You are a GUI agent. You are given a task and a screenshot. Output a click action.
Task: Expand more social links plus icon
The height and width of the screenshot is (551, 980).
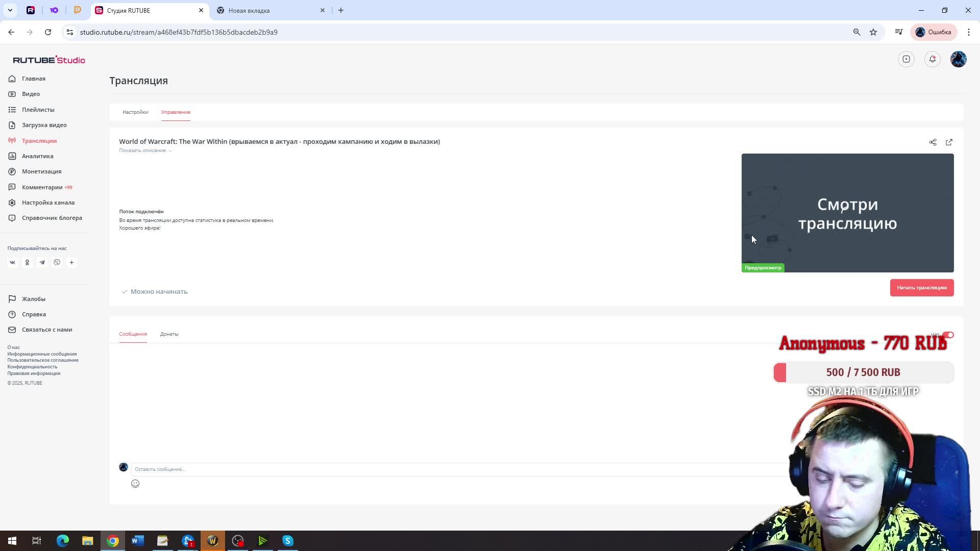[71, 262]
